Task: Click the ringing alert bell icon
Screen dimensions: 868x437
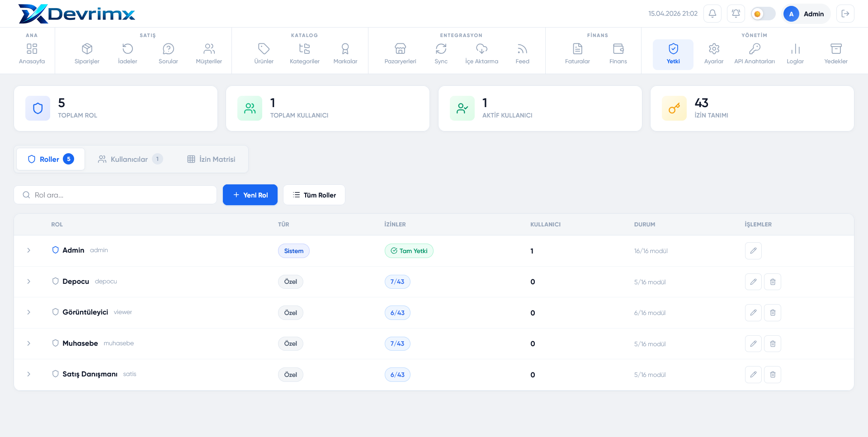Action: (x=736, y=14)
